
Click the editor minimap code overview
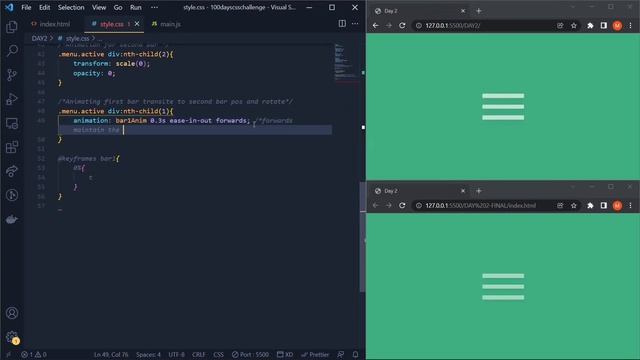(x=347, y=63)
